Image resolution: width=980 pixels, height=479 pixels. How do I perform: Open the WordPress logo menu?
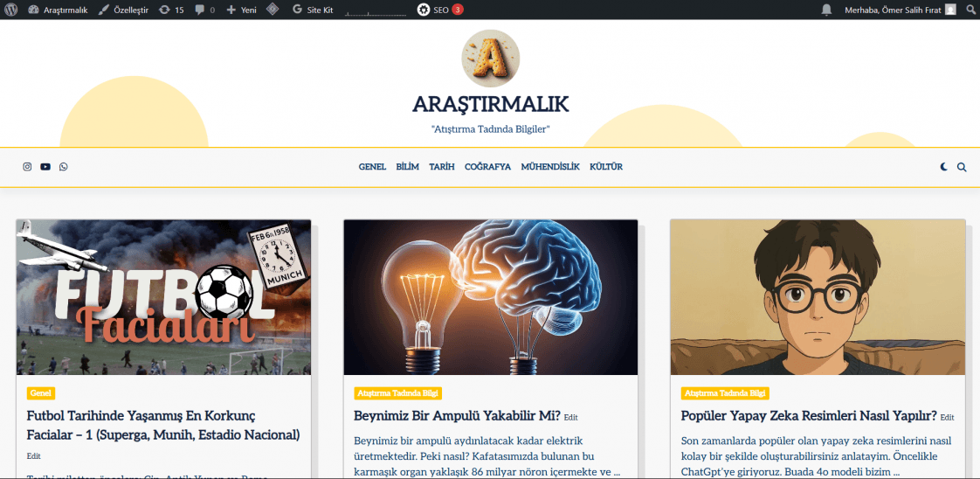pos(10,10)
